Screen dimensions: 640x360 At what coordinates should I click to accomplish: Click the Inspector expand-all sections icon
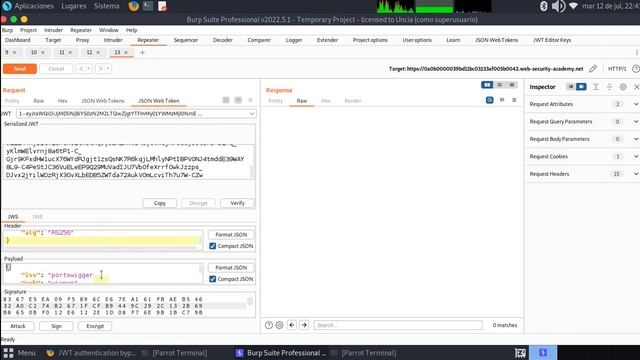(596, 87)
